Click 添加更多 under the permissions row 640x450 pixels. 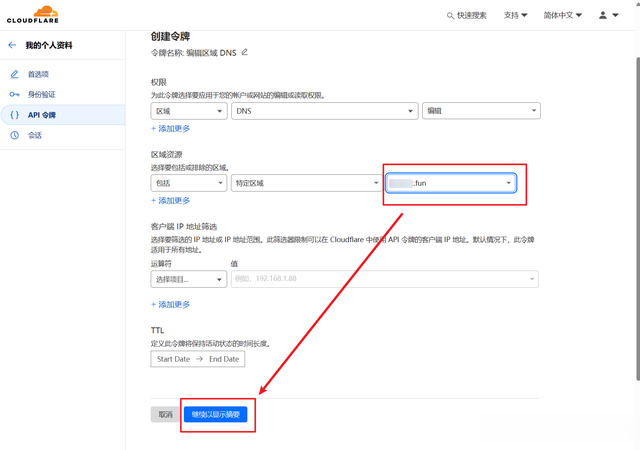170,129
